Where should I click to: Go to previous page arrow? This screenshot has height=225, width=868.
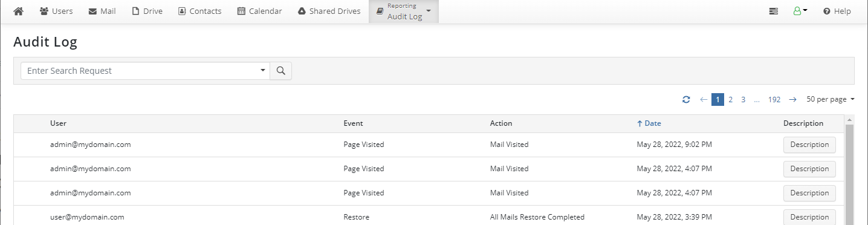(x=704, y=99)
